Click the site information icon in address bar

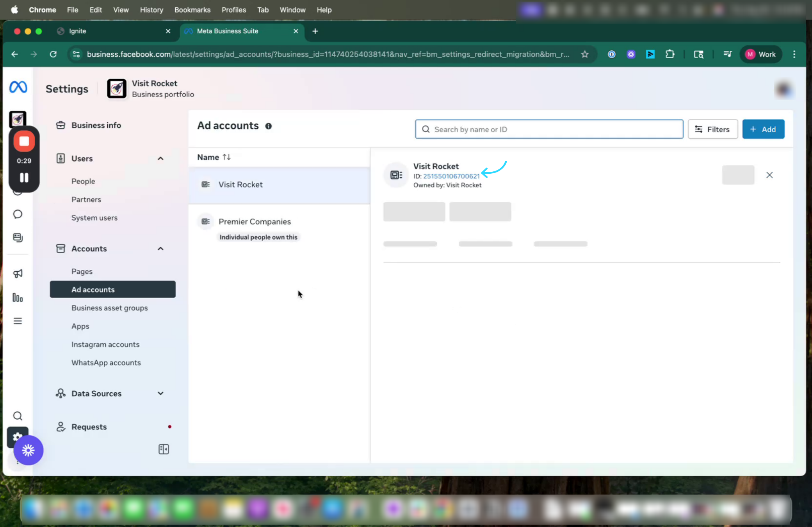tap(77, 54)
